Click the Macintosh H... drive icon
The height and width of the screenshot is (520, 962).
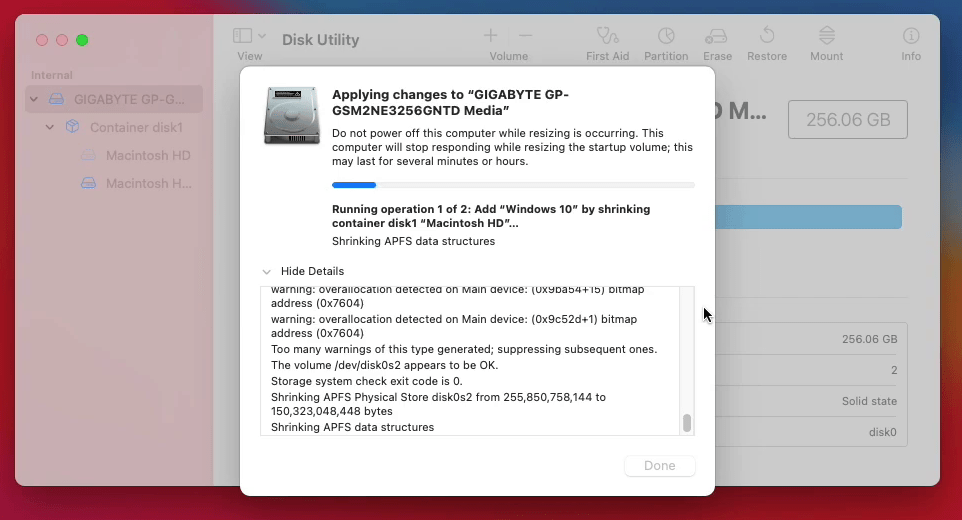point(88,183)
